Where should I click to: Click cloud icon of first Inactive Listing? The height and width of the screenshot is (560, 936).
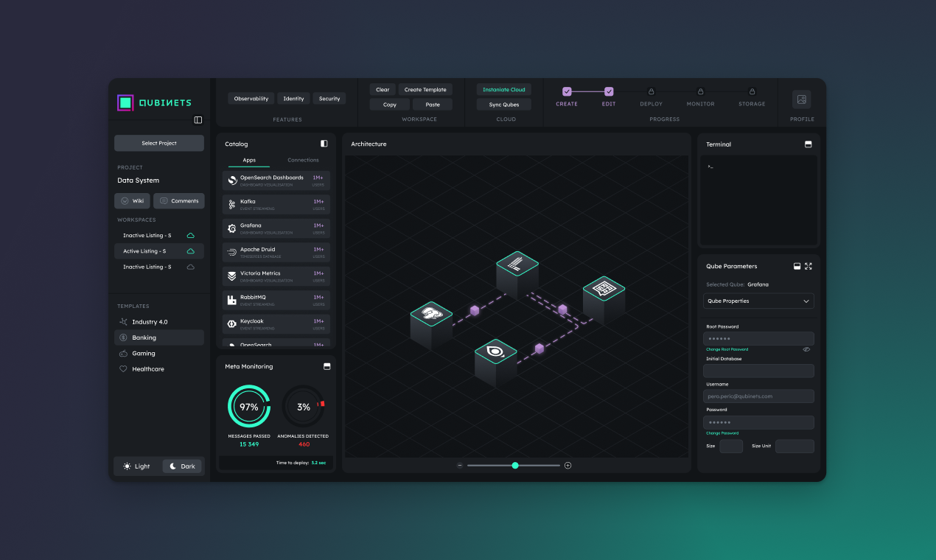coord(191,236)
